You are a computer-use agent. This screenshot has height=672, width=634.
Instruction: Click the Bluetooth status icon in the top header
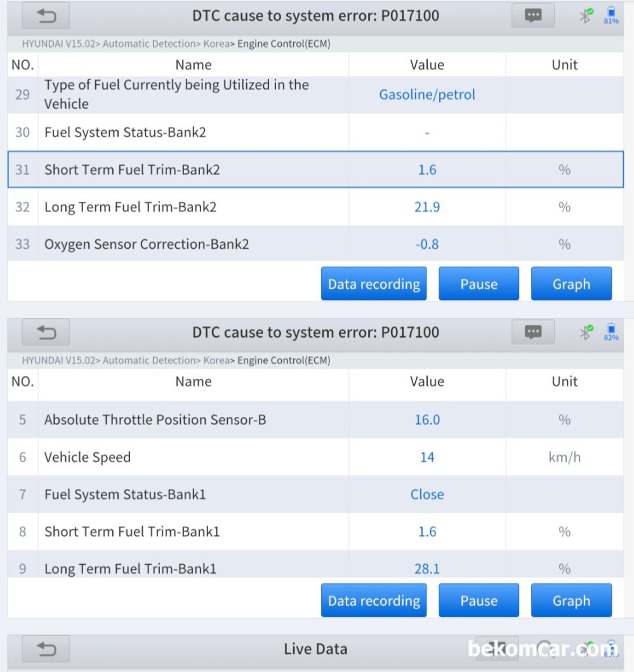586,16
